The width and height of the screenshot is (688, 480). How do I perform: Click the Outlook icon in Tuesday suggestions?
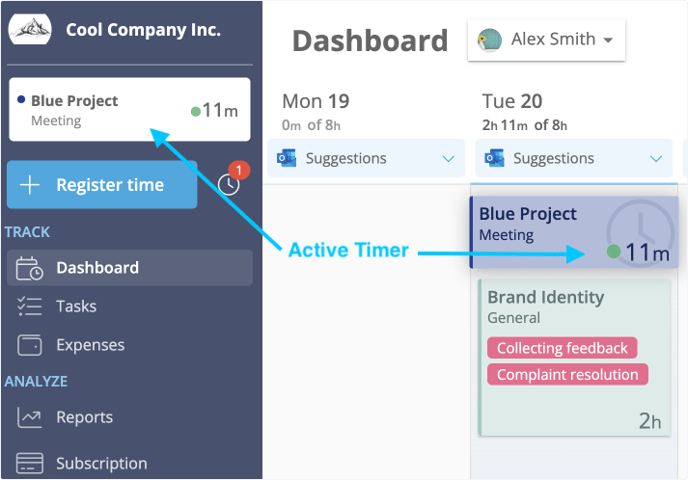pyautogui.click(x=495, y=159)
